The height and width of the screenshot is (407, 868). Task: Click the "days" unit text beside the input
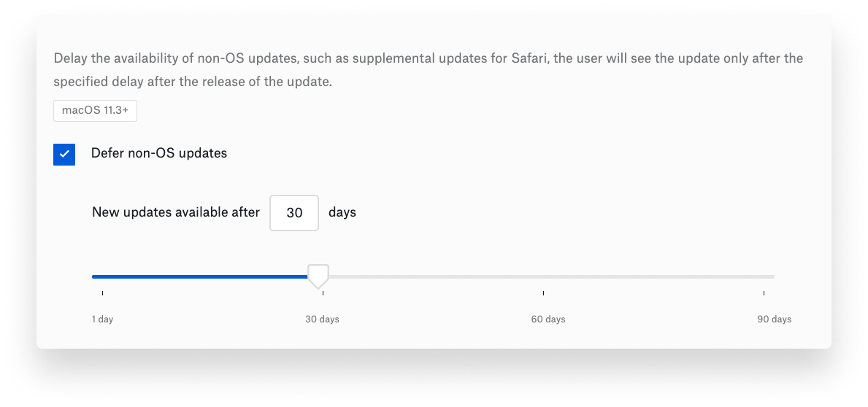coord(342,213)
